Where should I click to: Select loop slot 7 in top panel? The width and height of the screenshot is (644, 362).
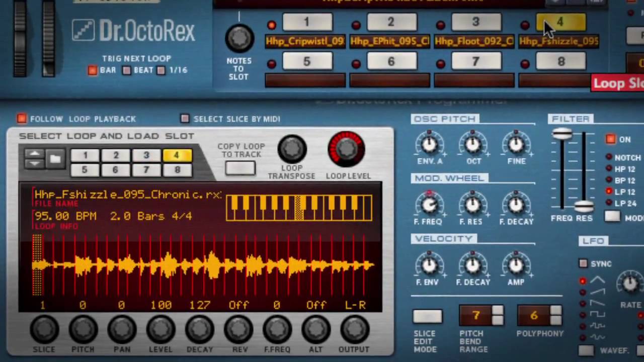click(x=475, y=61)
